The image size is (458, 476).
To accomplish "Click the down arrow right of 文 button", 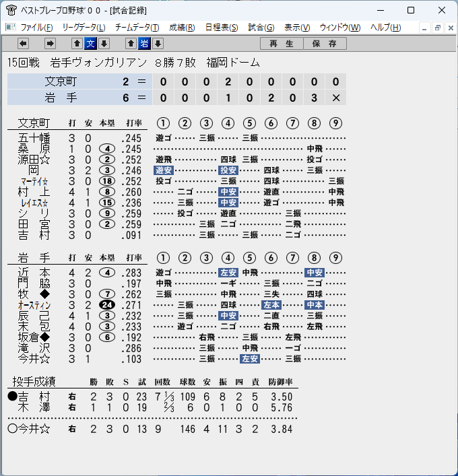I will [x=104, y=44].
